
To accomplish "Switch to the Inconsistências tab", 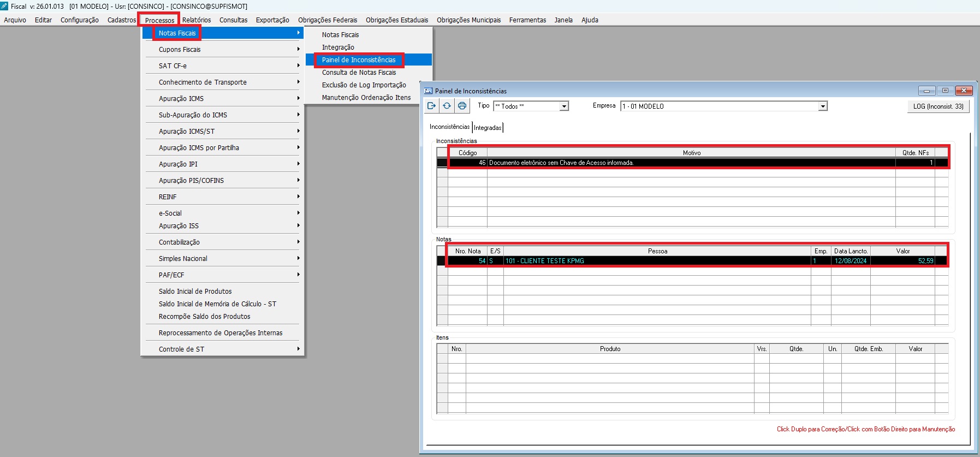I will pyautogui.click(x=449, y=127).
